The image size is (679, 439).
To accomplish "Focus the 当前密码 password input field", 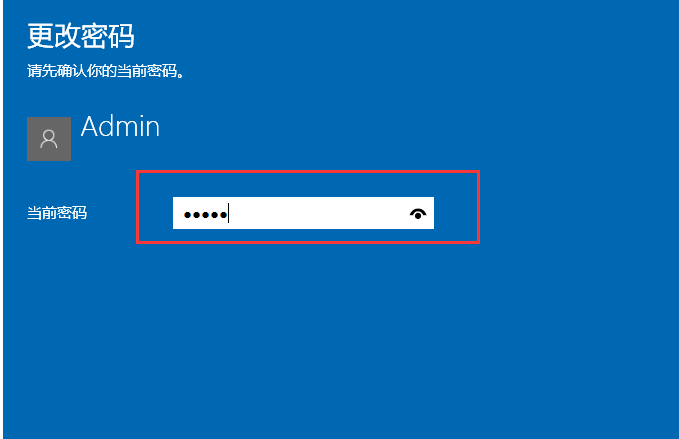I will [x=303, y=213].
